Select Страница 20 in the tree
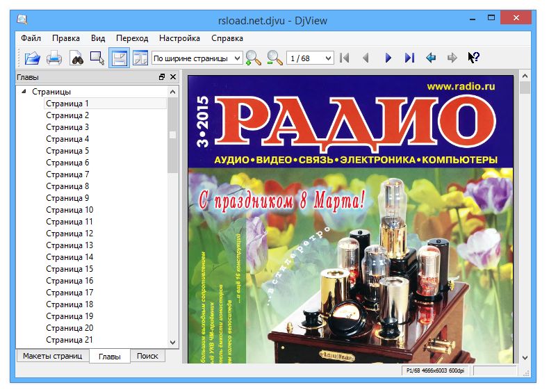 (x=69, y=328)
